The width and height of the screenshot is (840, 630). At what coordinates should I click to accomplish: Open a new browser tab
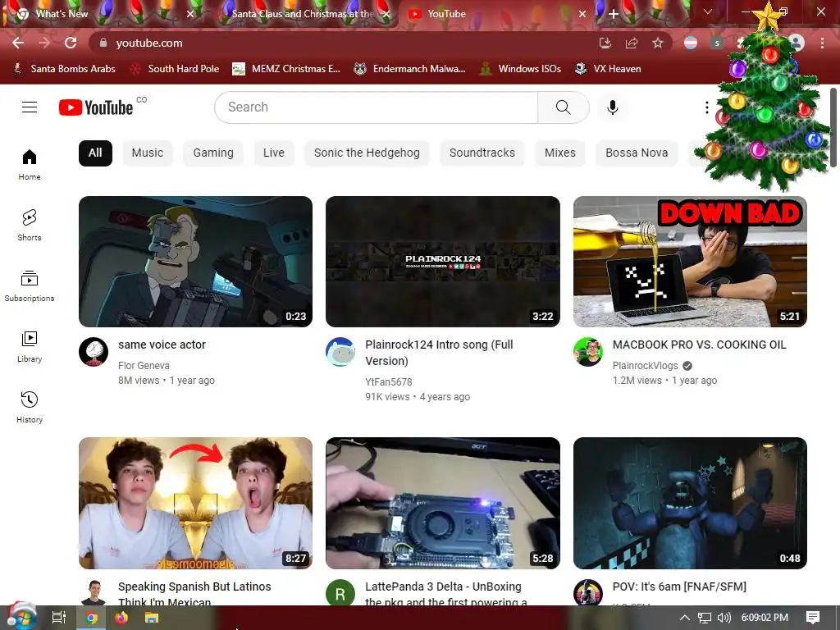pos(614,14)
